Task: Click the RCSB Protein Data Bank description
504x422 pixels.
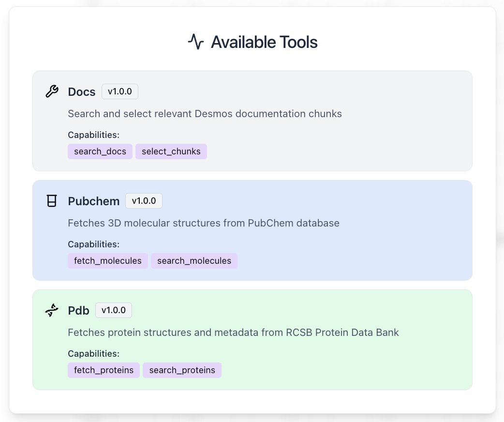Action: (233, 332)
